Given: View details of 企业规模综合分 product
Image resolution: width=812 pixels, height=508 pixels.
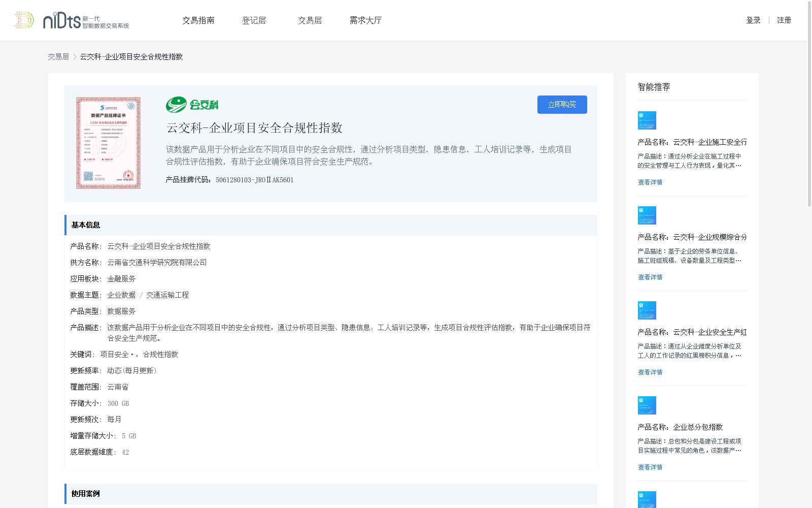Looking at the screenshot, I should click(x=650, y=277).
